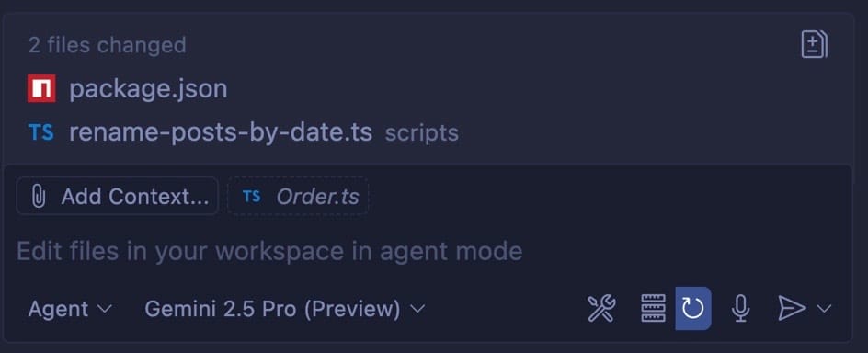Image resolution: width=868 pixels, height=353 pixels.
Task: Open the view all edits diff icon
Action: point(815,45)
